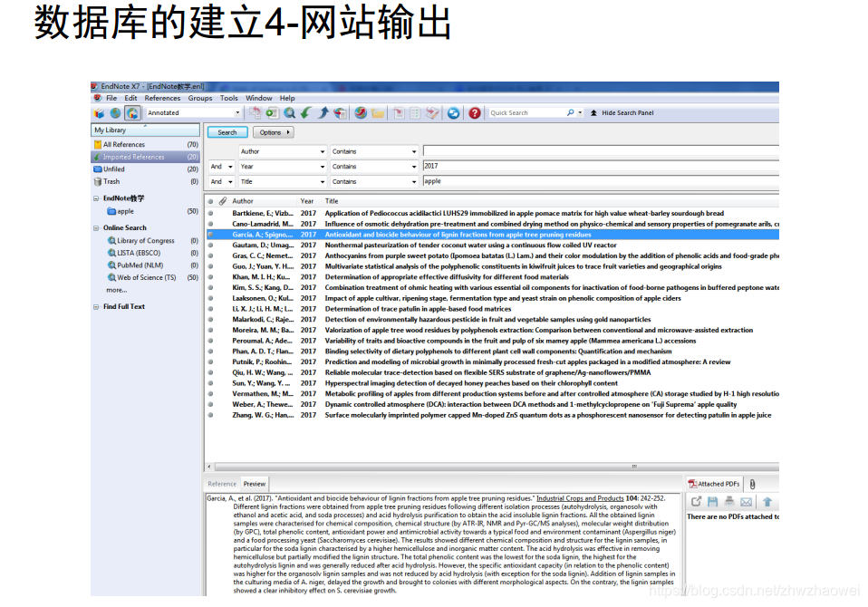The width and height of the screenshot is (868, 607).
Task: Click the blue Export arrow icon
Action: (323, 113)
